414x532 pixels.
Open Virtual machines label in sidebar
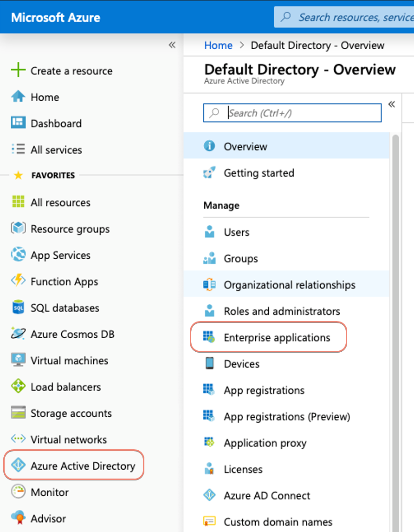(x=70, y=361)
